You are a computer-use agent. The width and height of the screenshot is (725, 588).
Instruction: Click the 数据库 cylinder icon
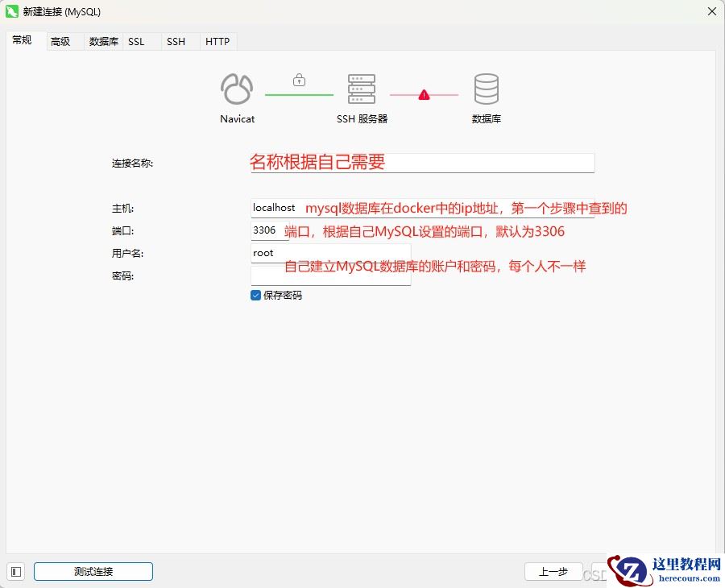[487, 89]
